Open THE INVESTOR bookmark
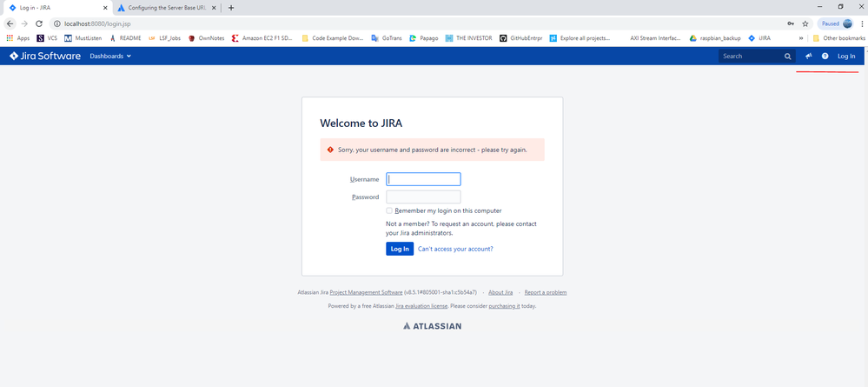Screen dimensions: 868x387 tap(468, 38)
